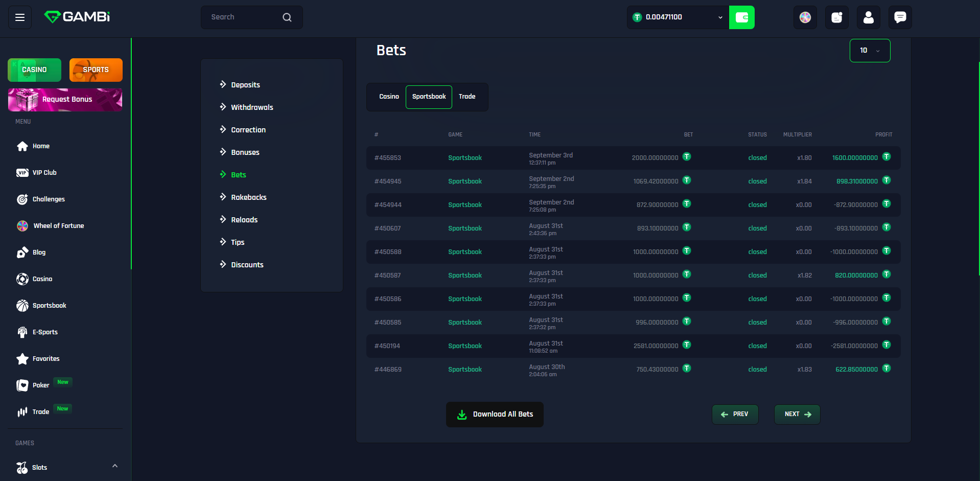The height and width of the screenshot is (481, 980).
Task: Click the Casino chip icon in sidebar
Action: pos(22,279)
